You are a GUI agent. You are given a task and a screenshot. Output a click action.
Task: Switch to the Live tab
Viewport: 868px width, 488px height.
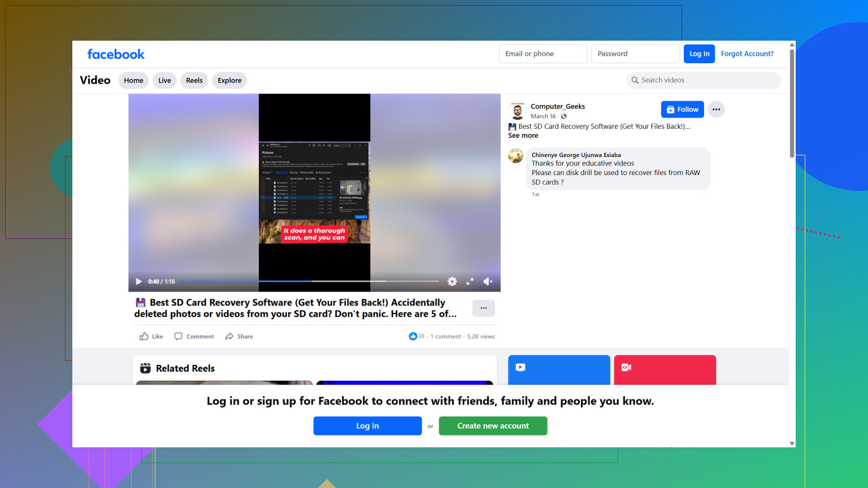164,80
